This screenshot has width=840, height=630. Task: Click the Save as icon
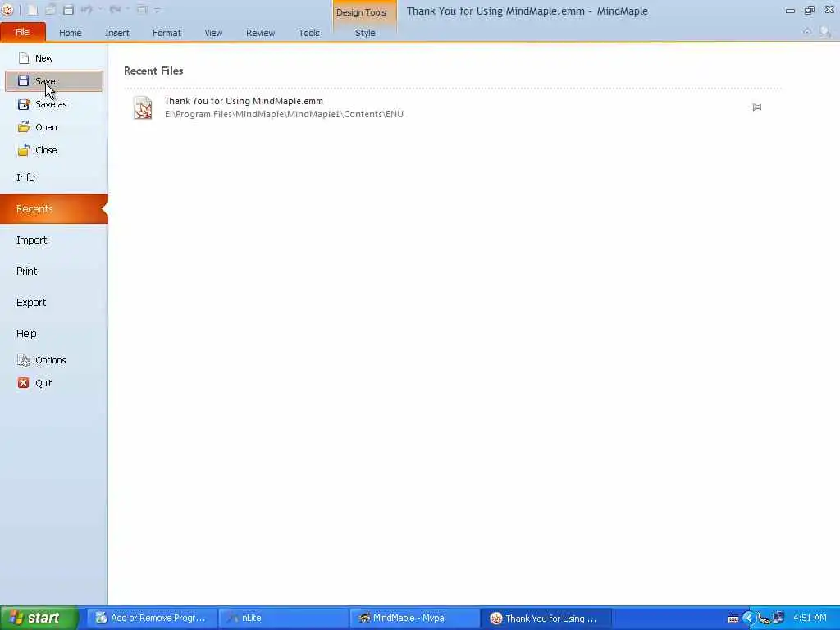coord(24,104)
